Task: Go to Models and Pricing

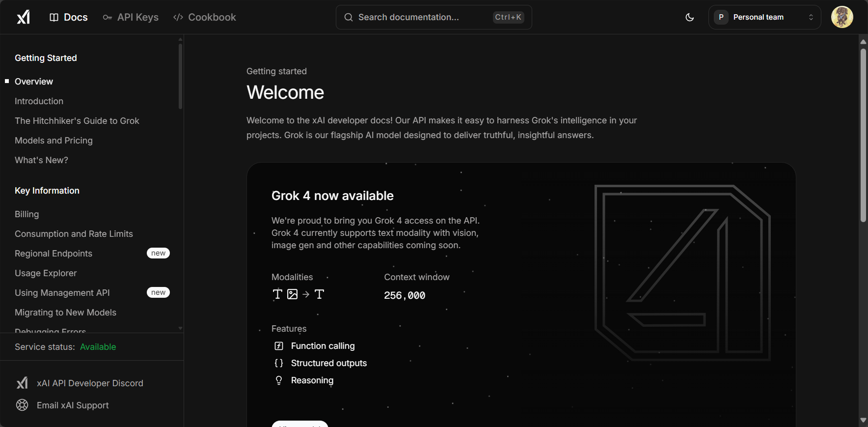Action: point(54,141)
